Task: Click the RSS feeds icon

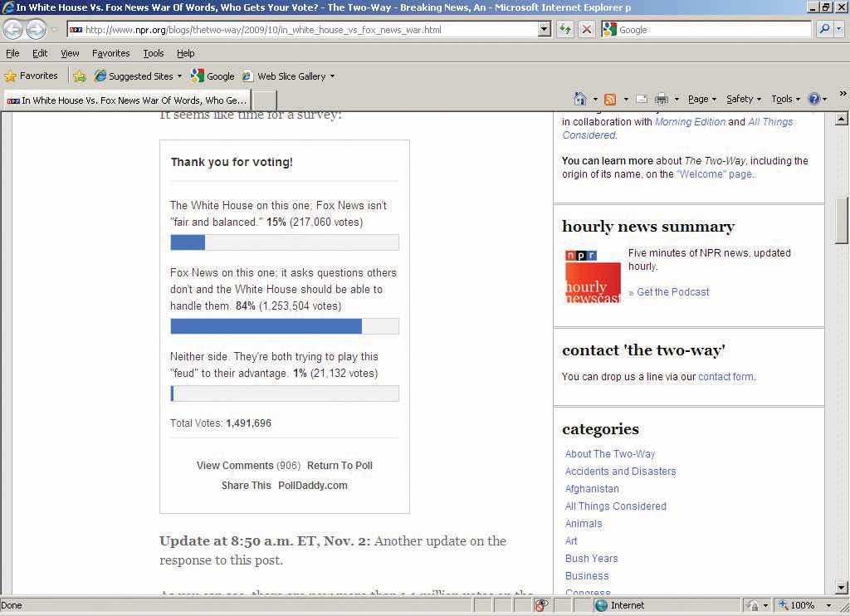Action: tap(610, 99)
